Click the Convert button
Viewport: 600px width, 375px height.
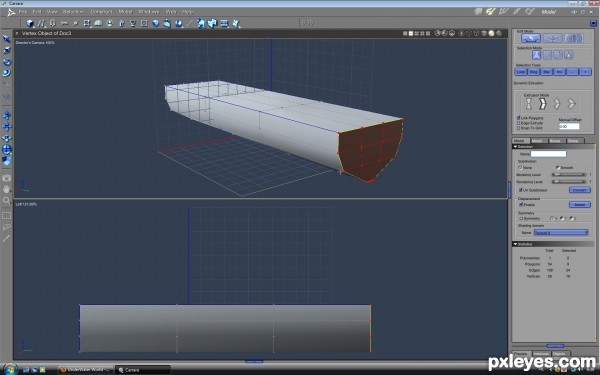coord(579,190)
